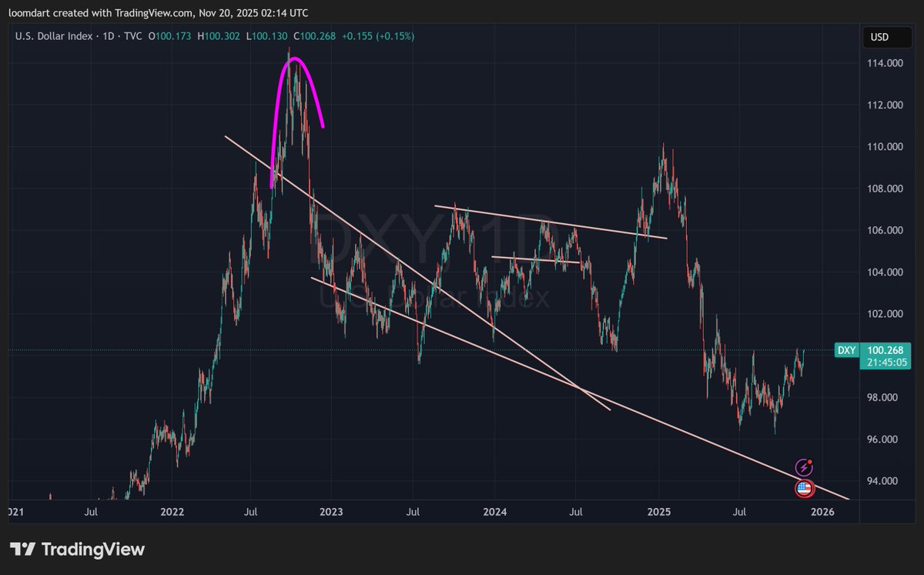Click the 94.000 price axis label
924x575 pixels.
pos(881,481)
